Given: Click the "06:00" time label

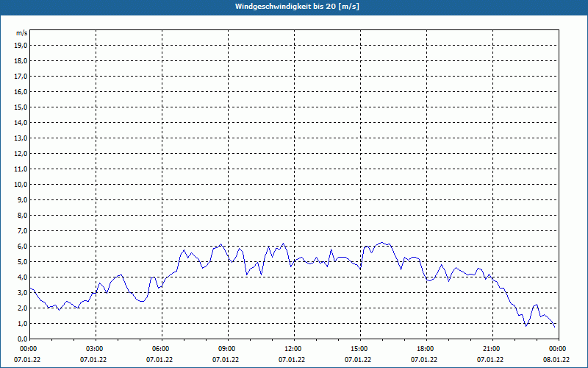Looking at the screenshot, I should tap(160, 349).
